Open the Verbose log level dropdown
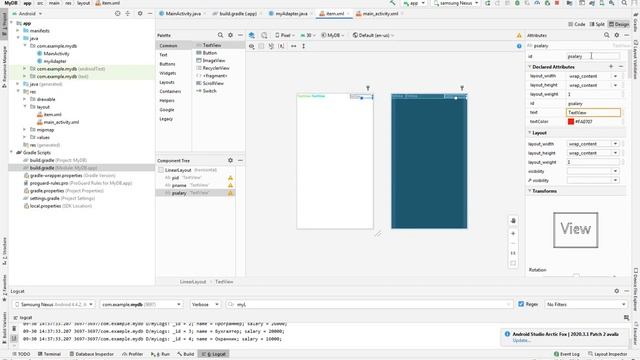This screenshot has height=360, width=640. coord(205,304)
